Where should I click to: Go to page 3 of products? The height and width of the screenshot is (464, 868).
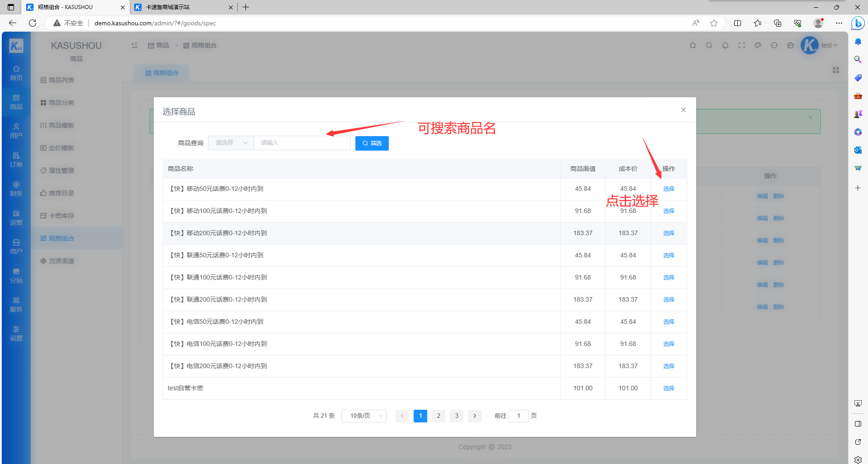[457, 416]
